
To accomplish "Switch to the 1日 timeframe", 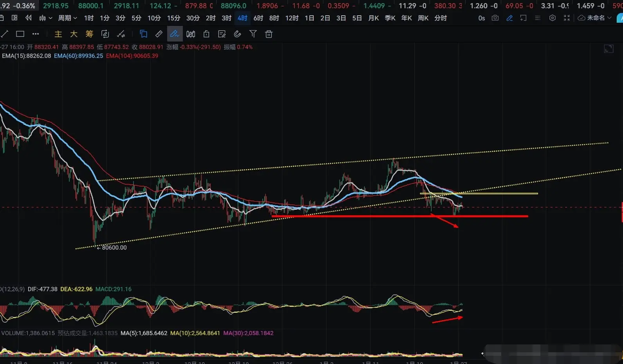I will tap(309, 18).
